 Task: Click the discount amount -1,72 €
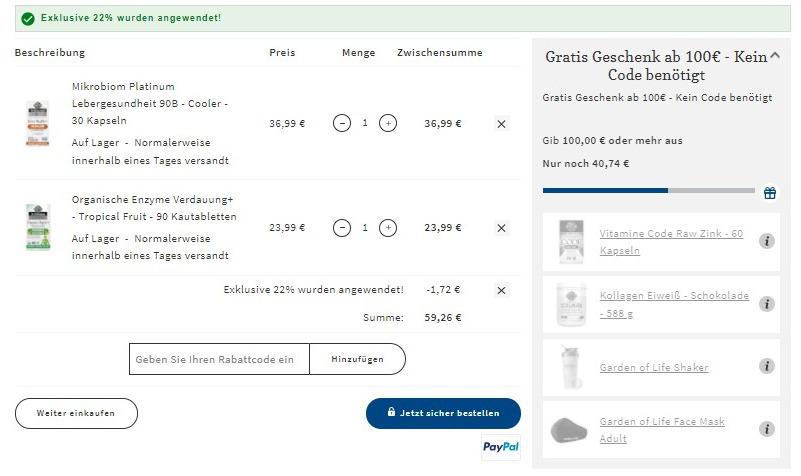point(442,290)
